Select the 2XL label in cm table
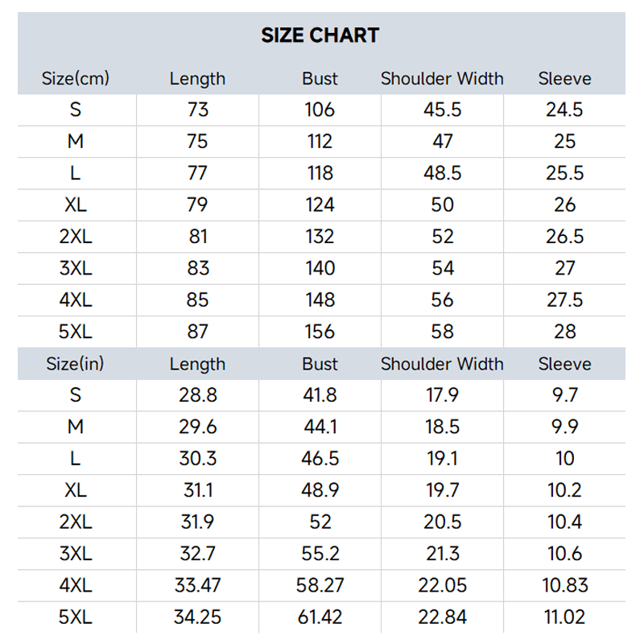The height and width of the screenshot is (644, 644). [x=76, y=236]
